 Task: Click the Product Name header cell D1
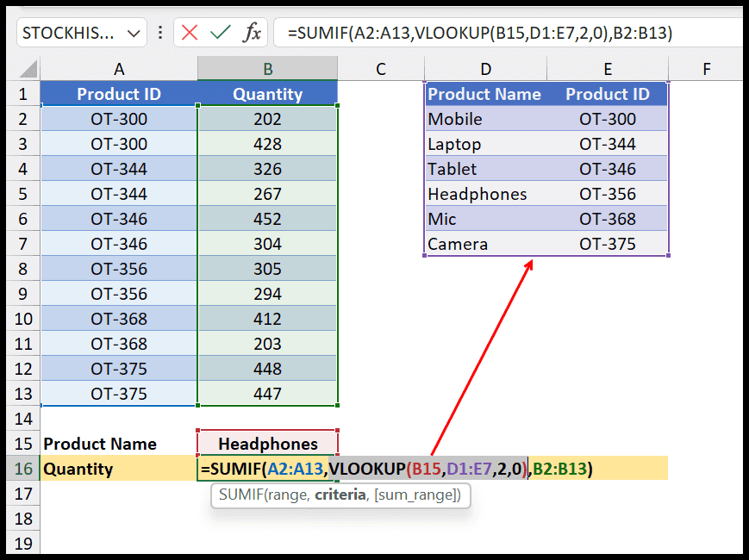(485, 94)
